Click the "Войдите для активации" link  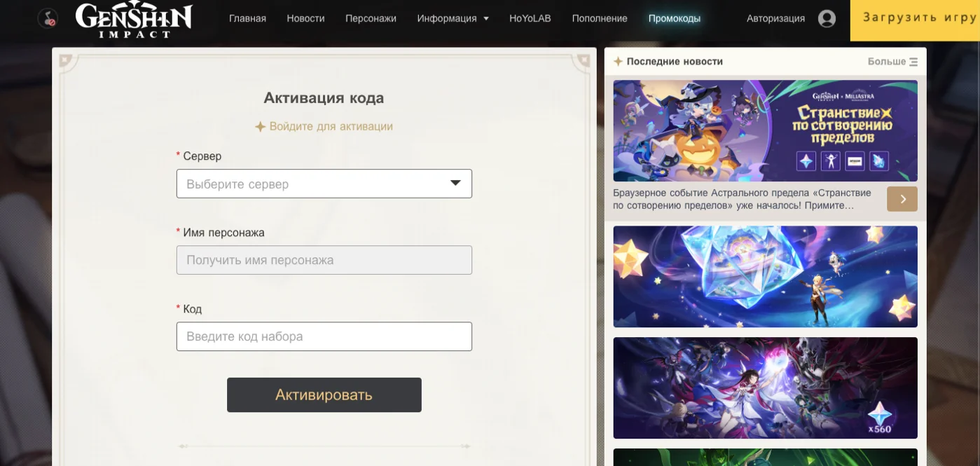[x=329, y=126]
